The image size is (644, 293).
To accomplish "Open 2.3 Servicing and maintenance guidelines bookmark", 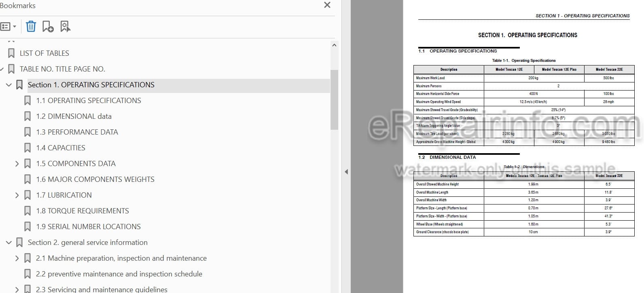I will click(102, 289).
